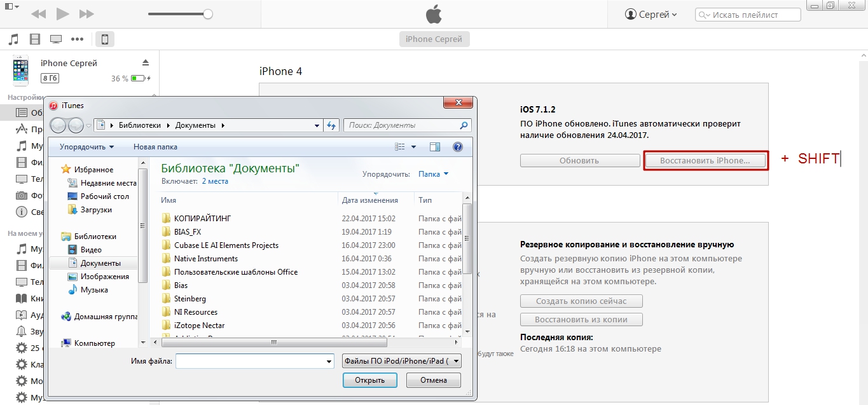This screenshot has height=405, width=868.
Task: Change arrangement via Папка dropdown
Action: click(433, 174)
